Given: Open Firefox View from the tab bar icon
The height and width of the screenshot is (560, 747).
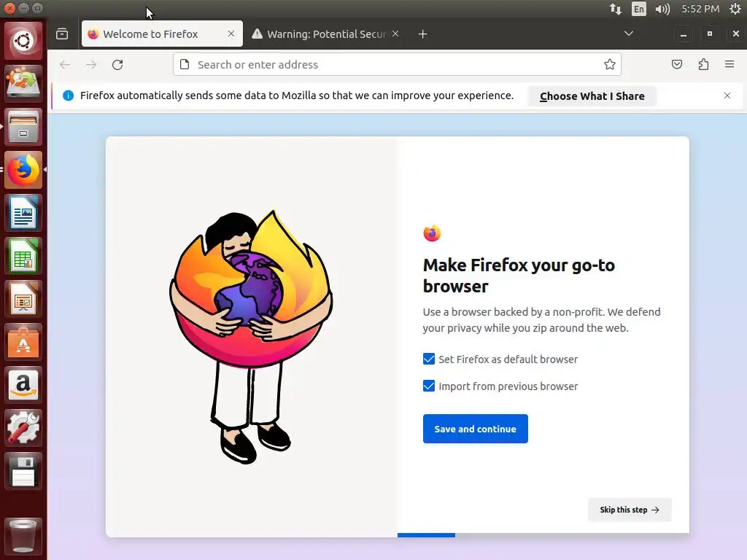Looking at the screenshot, I should pyautogui.click(x=62, y=34).
